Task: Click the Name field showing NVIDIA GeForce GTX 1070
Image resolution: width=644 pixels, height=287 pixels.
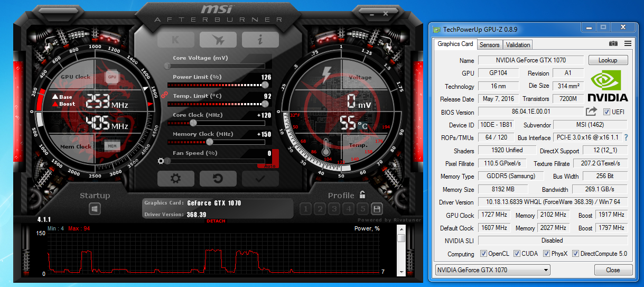Action: 531,60
